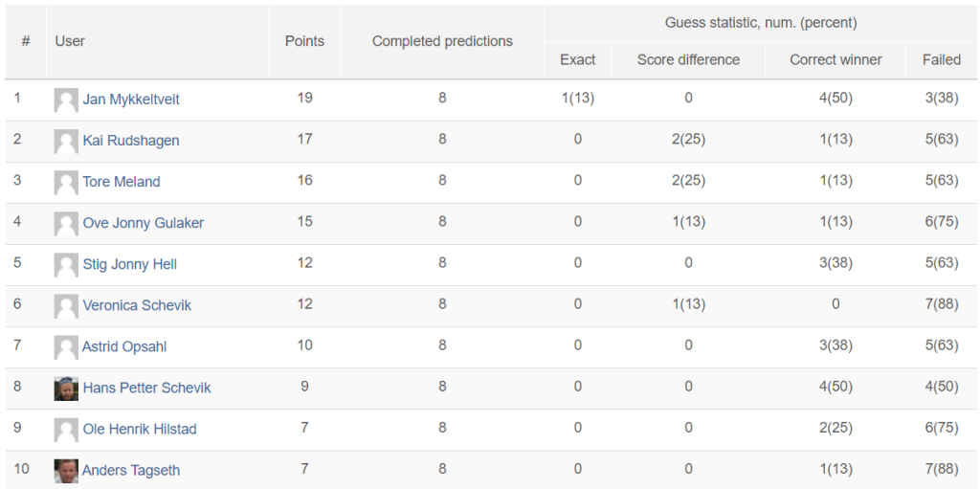
Task: Click the Score difference column header
Action: pos(688,60)
